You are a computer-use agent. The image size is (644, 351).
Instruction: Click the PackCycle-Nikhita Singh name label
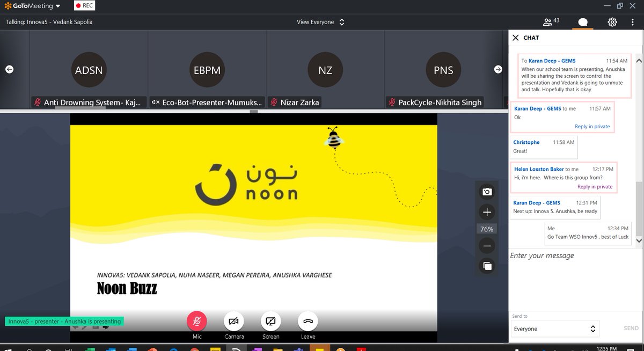pos(440,102)
